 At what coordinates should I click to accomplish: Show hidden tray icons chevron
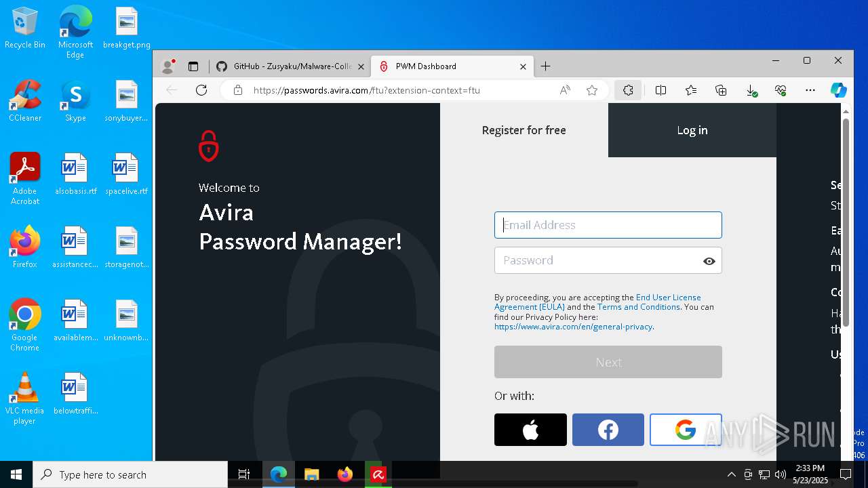tap(731, 474)
